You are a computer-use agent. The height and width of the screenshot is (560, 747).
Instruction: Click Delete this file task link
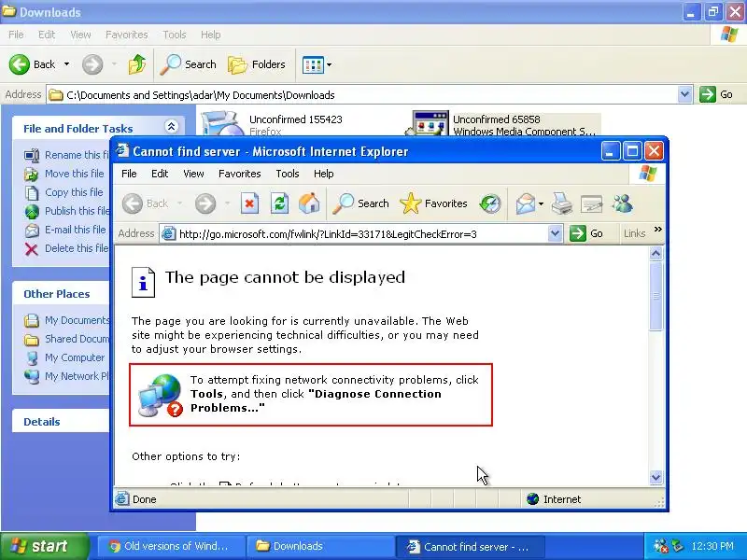click(x=66, y=248)
